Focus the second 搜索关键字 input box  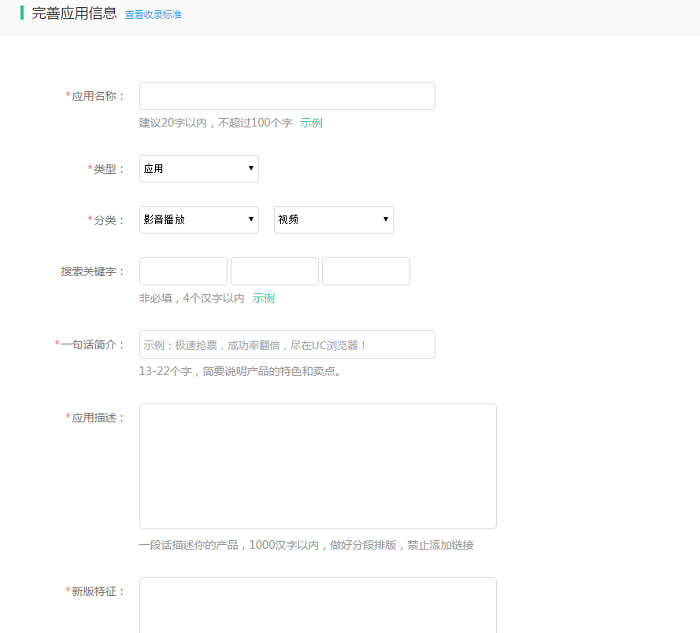point(274,271)
